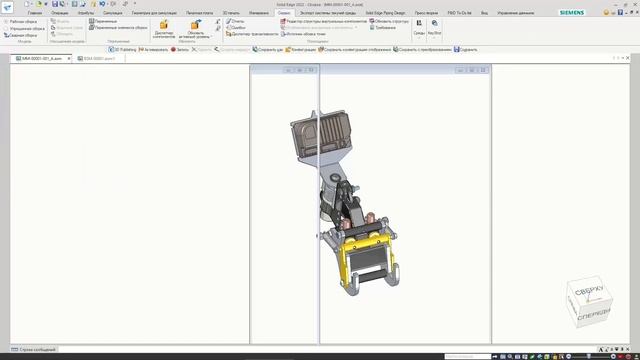
Task: Open Traceability dispatcher (Диспетчер трассируемости)
Action: pyautogui.click(x=252, y=34)
